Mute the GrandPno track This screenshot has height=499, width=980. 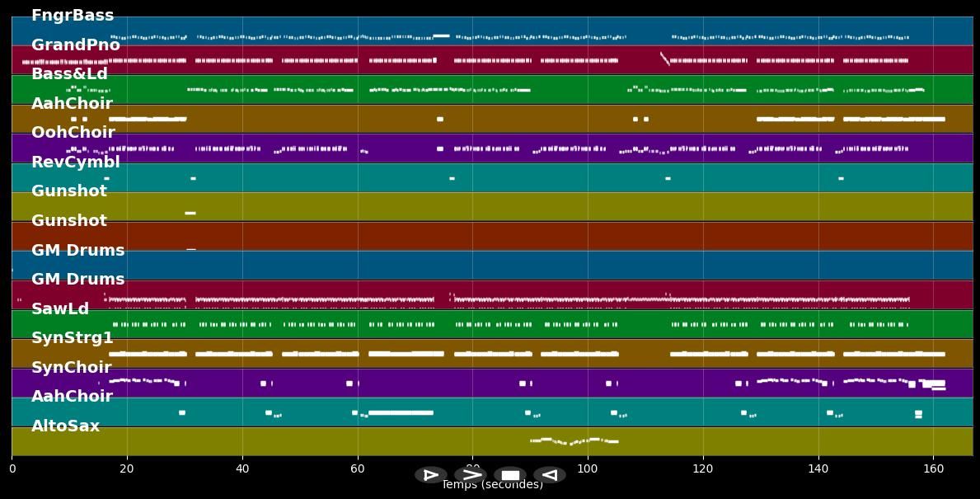pyautogui.click(x=76, y=45)
